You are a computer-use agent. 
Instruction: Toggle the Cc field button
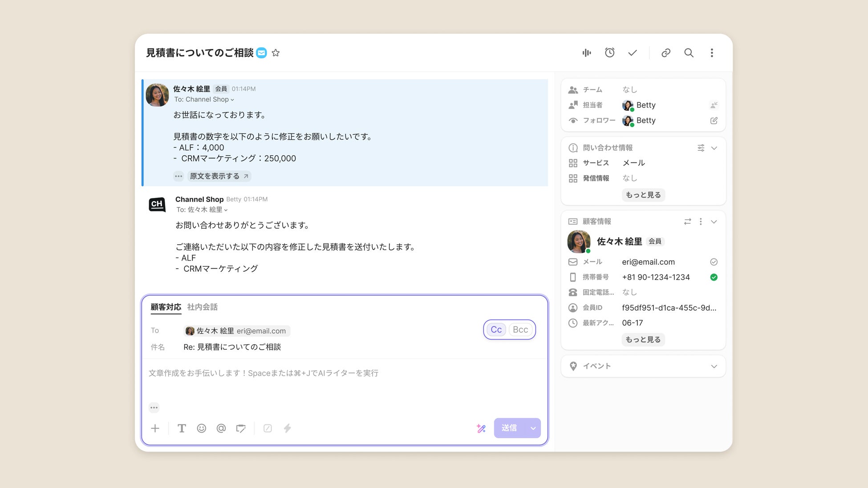point(496,330)
